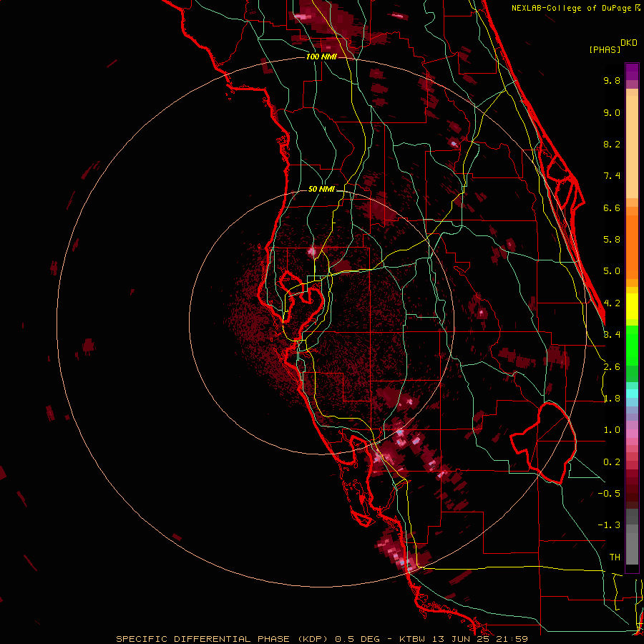The image size is (644, 644).
Task: Click the -0.5 value on the color scale
Action: point(609,494)
